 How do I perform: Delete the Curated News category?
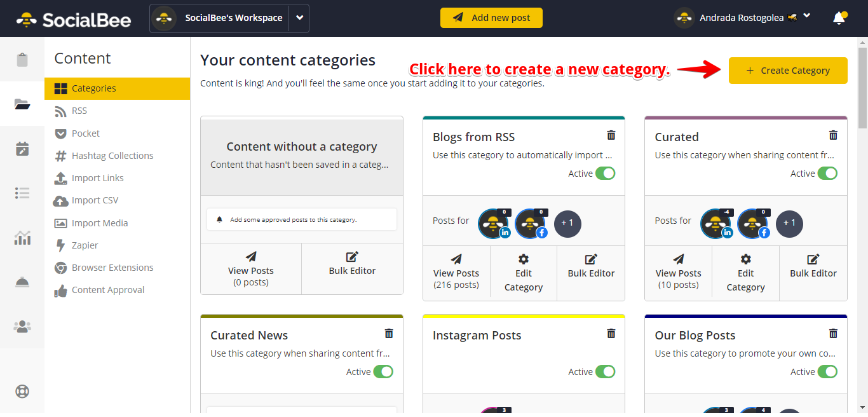389,334
